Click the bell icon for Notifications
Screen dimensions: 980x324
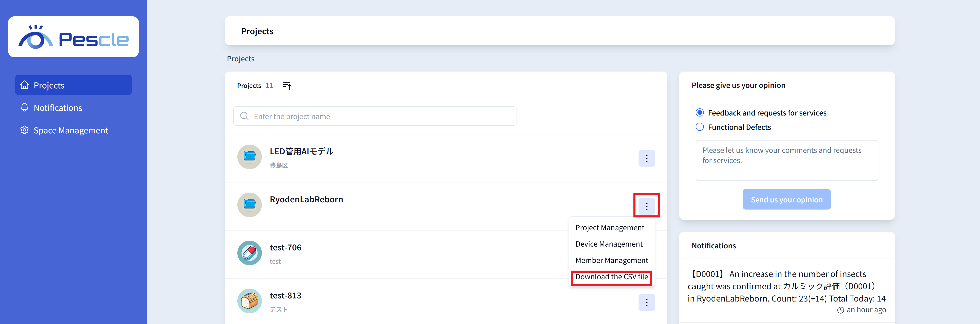pyautogui.click(x=24, y=108)
